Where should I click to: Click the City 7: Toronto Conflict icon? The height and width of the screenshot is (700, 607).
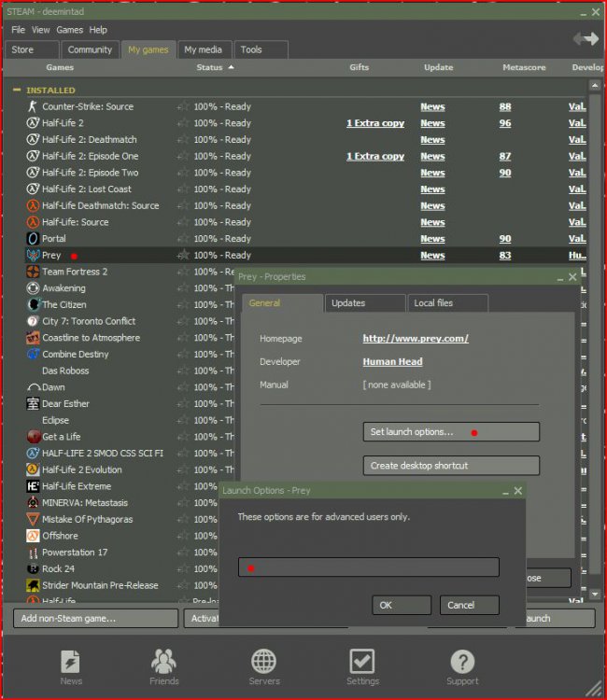coord(33,321)
